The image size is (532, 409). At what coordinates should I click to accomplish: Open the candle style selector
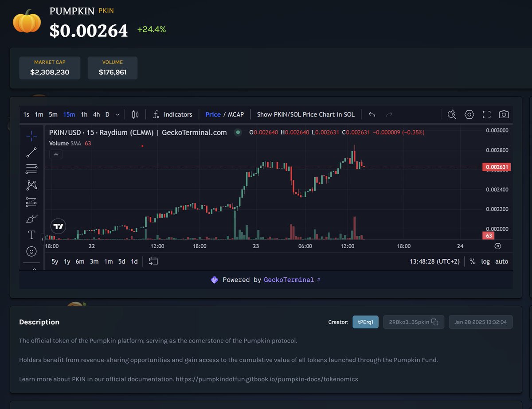[135, 114]
